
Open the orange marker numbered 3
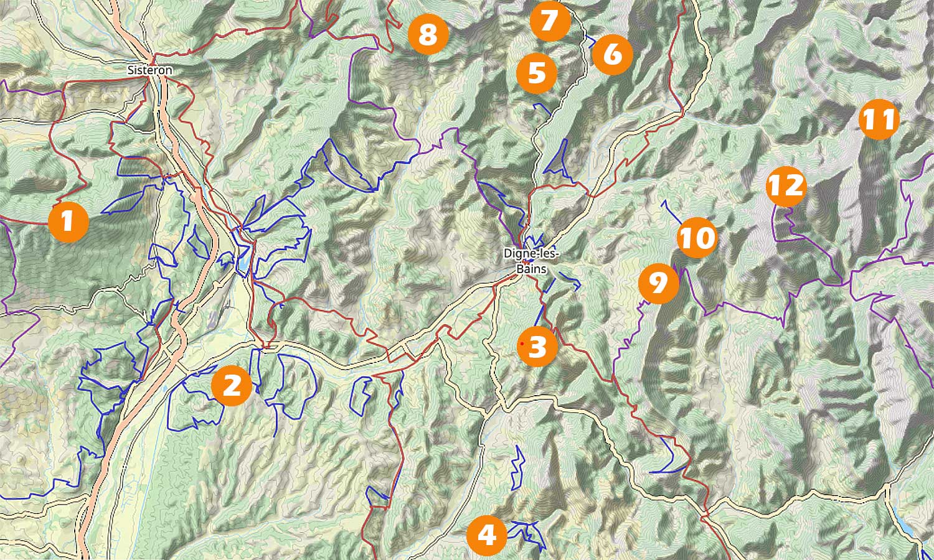point(537,346)
